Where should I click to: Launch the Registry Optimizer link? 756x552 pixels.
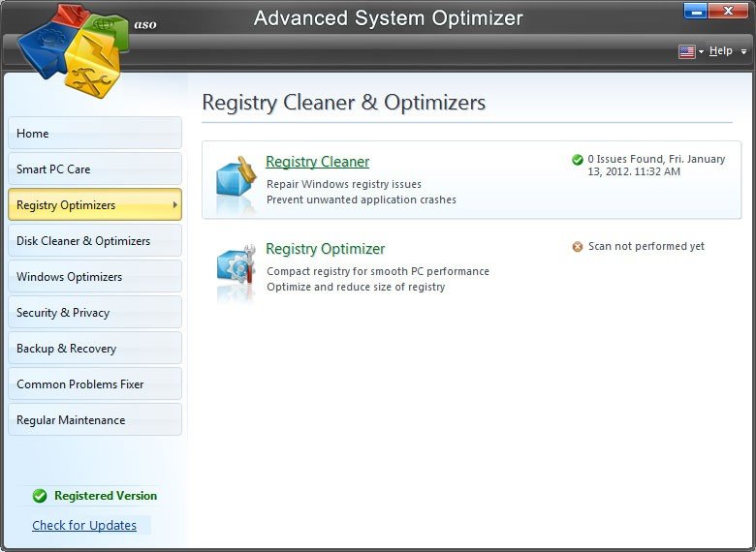(x=326, y=249)
